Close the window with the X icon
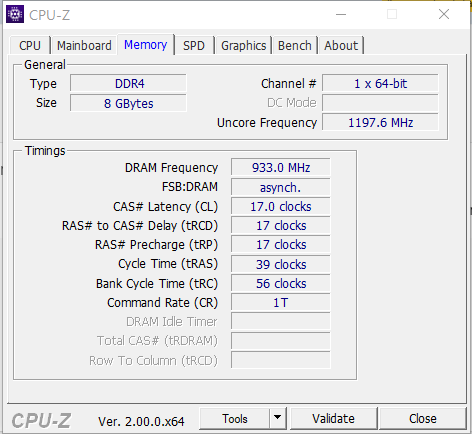This screenshot has width=472, height=434. (444, 14)
